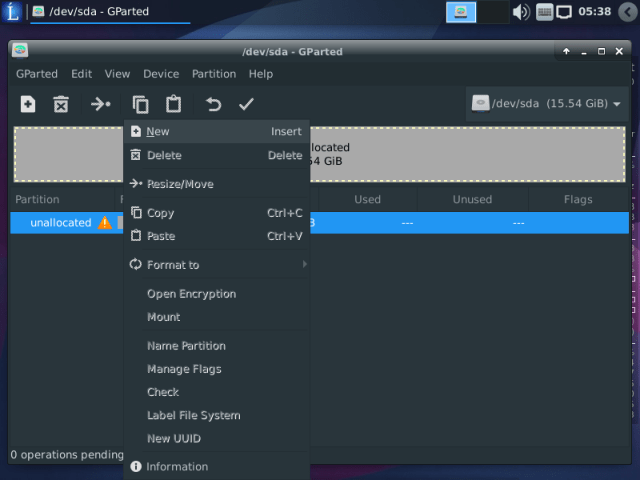Click the round arrow button on panel right
The image size is (640, 480).
[x=628, y=12]
